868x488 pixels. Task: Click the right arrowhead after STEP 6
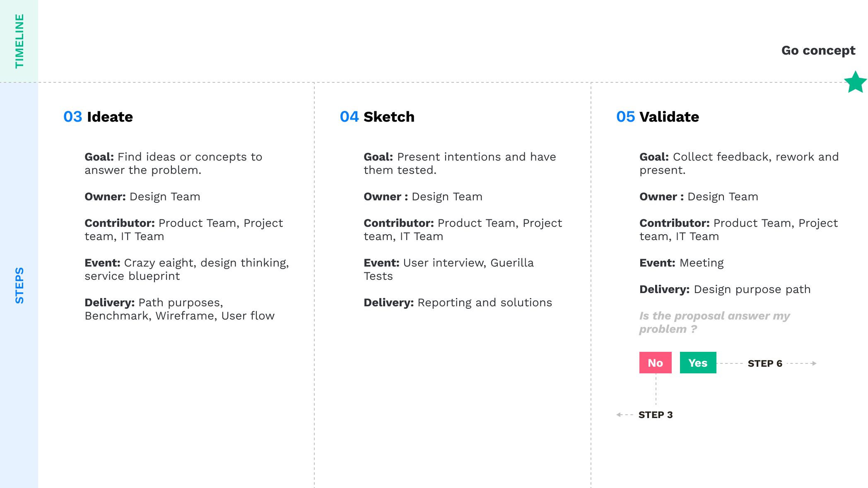click(814, 363)
